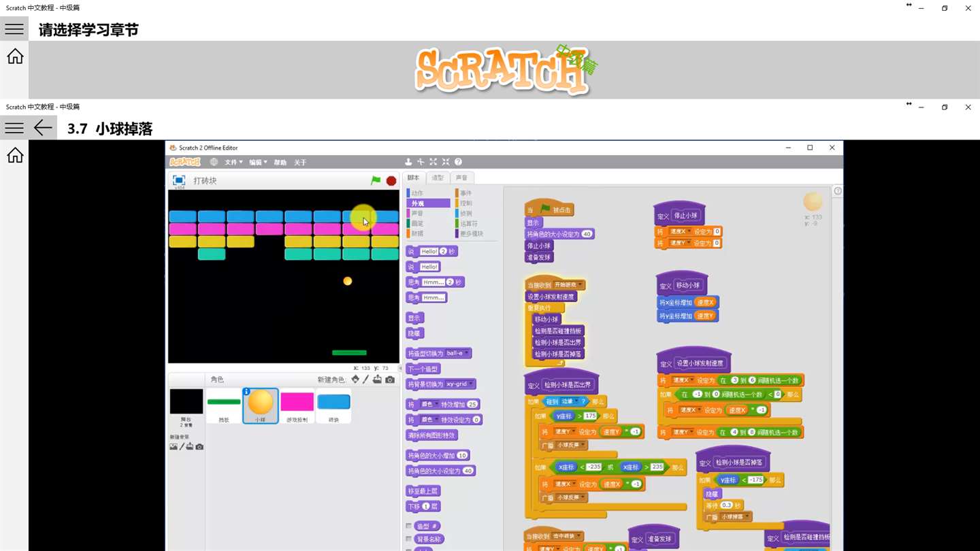The image size is (980, 551).
Task: Select 更多模块 block category
Action: point(471,233)
